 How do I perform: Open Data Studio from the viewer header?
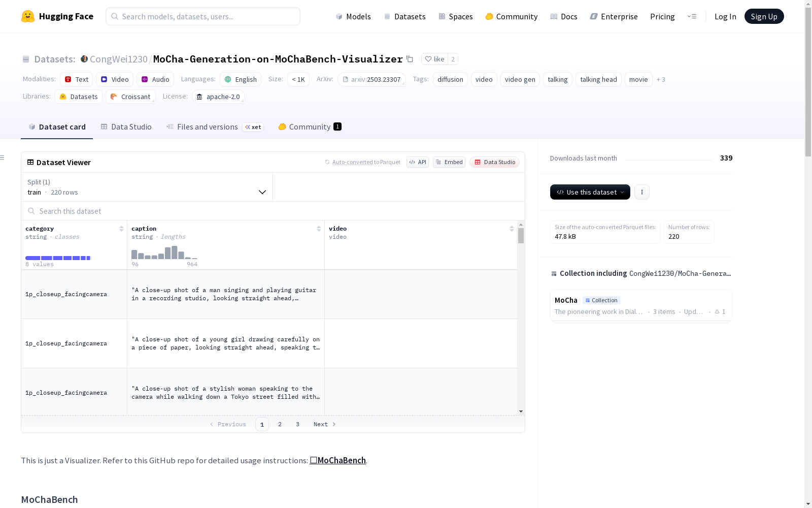[495, 162]
